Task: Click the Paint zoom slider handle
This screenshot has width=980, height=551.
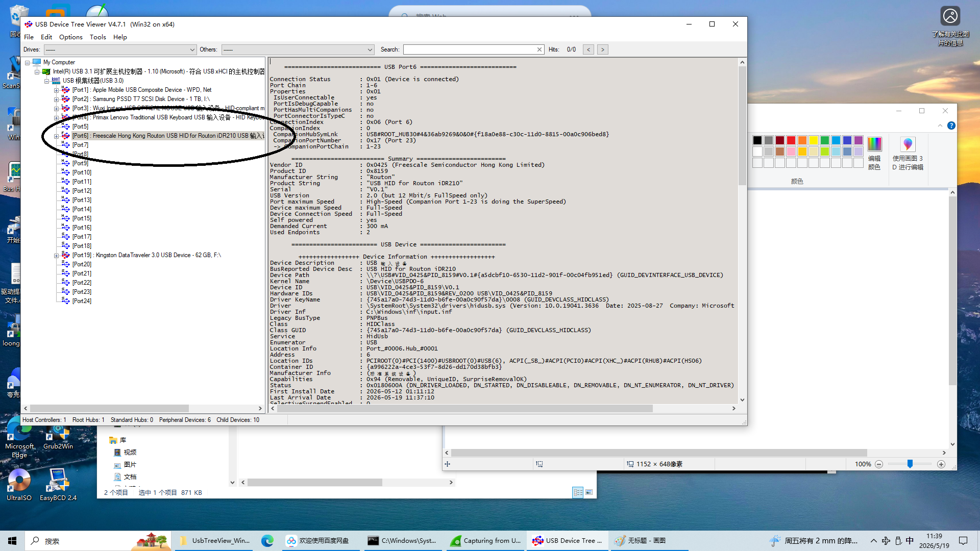Action: click(x=910, y=464)
